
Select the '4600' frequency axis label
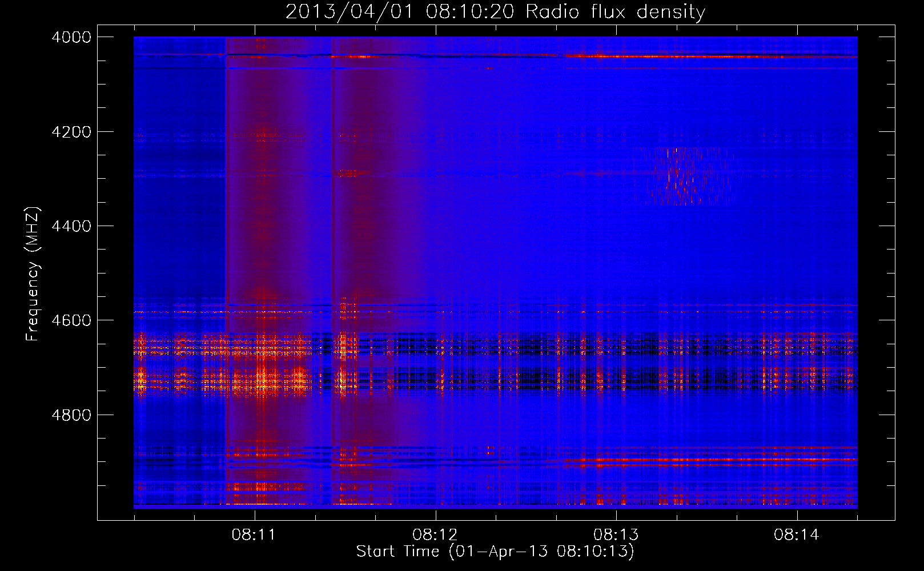(x=71, y=320)
